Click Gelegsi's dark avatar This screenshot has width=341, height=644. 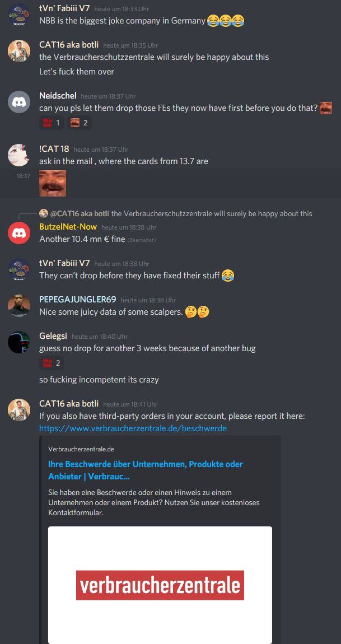pyautogui.click(x=19, y=342)
